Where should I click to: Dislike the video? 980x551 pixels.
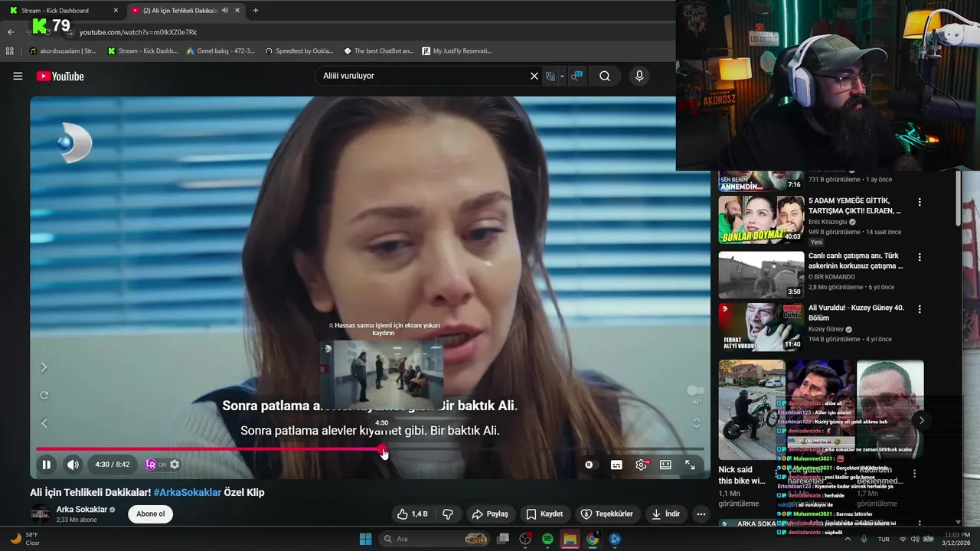(x=449, y=514)
